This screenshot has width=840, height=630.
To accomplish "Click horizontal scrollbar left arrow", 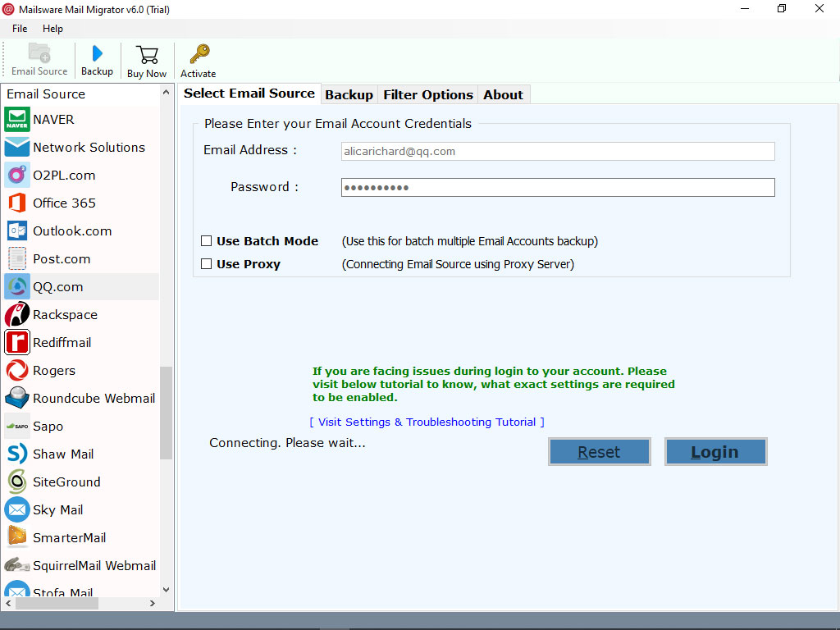I will 8,603.
